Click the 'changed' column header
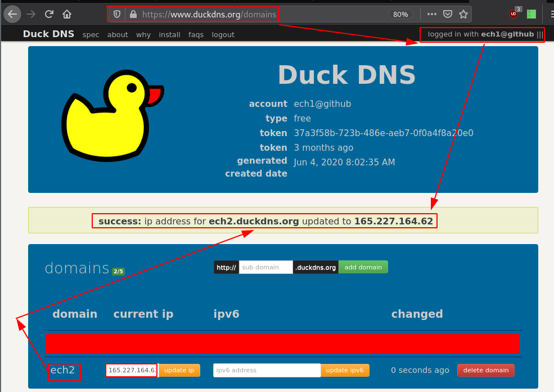This screenshot has width=554, height=392. tap(417, 314)
